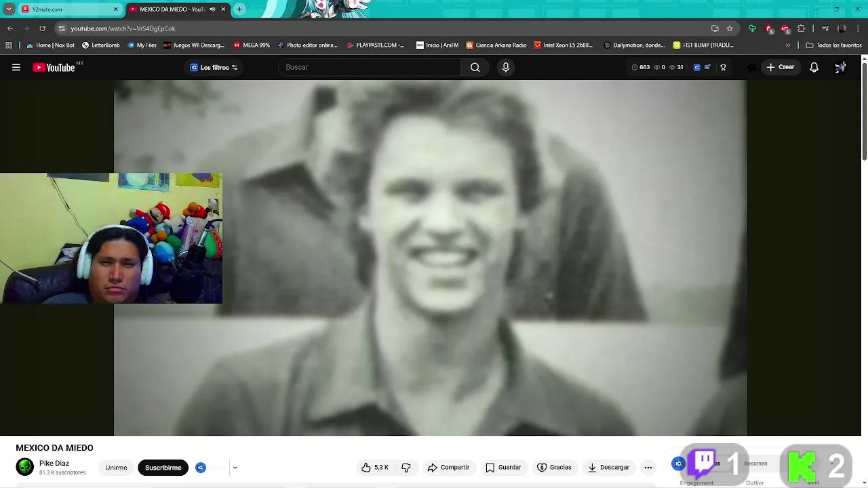Click the Compartir share button

(x=448, y=468)
